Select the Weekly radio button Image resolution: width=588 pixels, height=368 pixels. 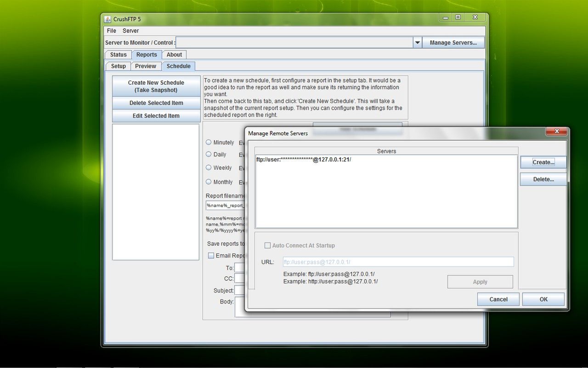tap(209, 167)
